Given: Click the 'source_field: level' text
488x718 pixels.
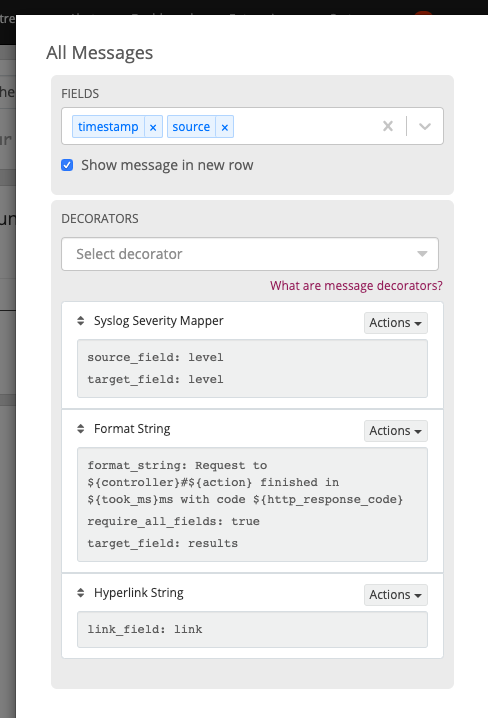Looking at the screenshot, I should pyautogui.click(x=155, y=357).
